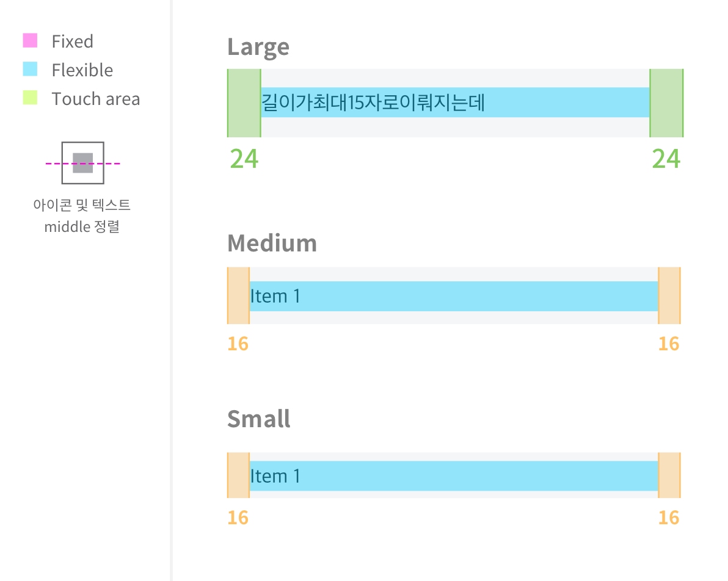Screen dimensions: 728x581
Task: Click the left green 24 label
Action: (x=244, y=159)
